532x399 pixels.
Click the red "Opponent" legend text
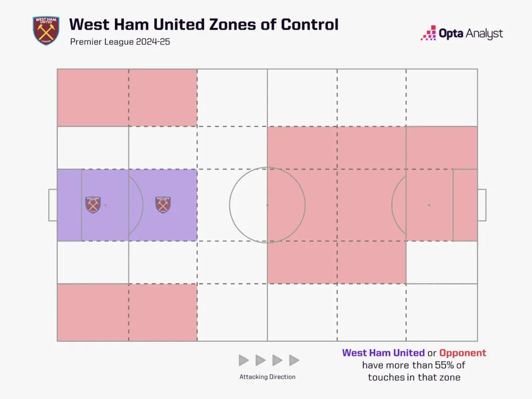pos(462,353)
